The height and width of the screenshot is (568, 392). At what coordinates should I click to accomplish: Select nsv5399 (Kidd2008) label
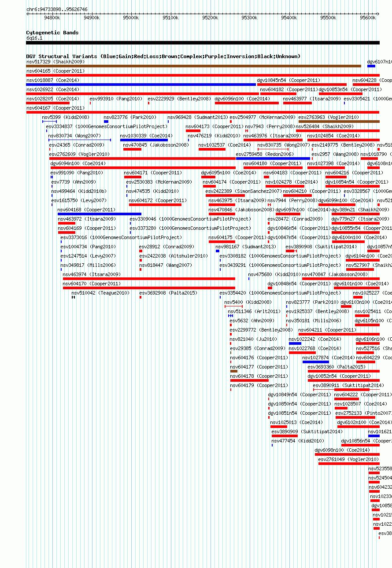tap(66, 117)
